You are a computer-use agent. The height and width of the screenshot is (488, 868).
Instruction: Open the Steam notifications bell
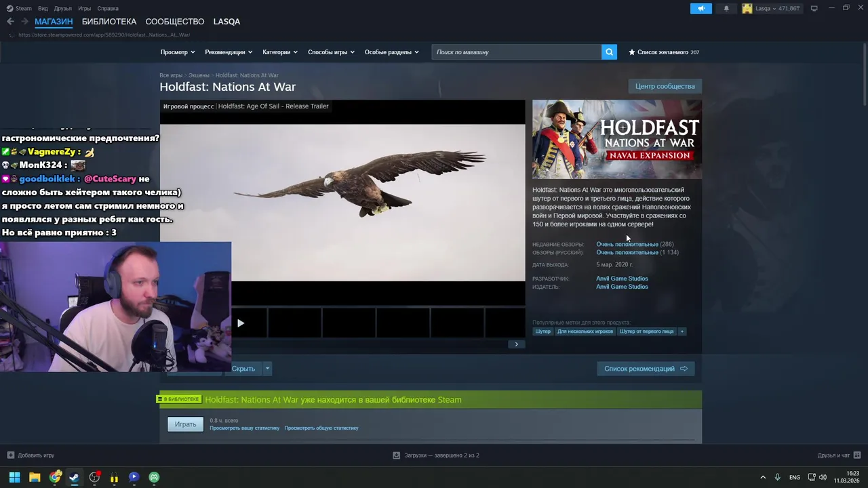pyautogui.click(x=726, y=8)
